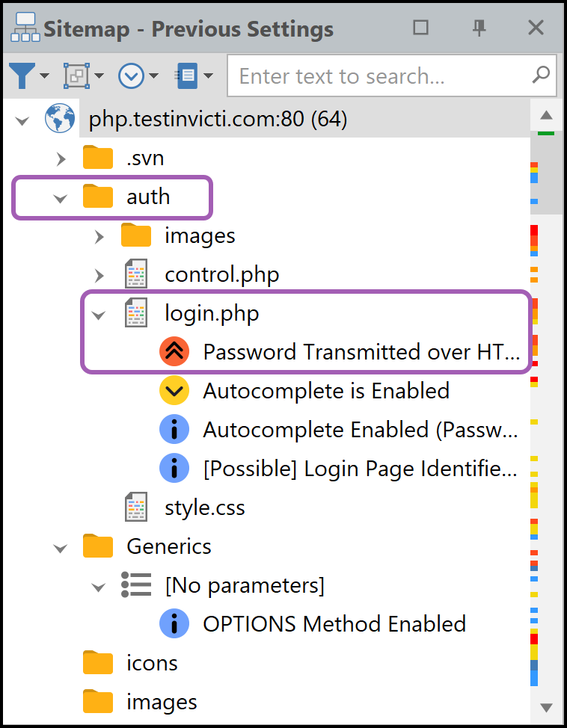
Task: Pin the Sitemap panel
Action: pyautogui.click(x=479, y=28)
